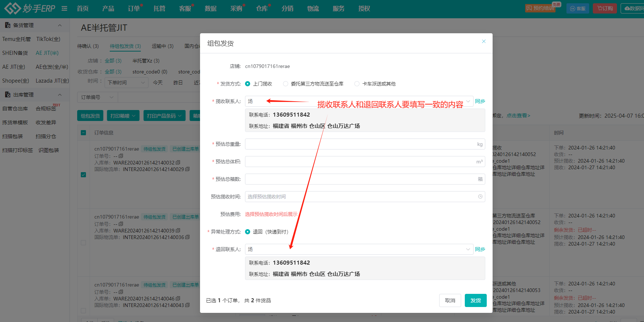This screenshot has height=322, width=644.
Task: Focus 预估总重量 input field
Action: pyautogui.click(x=365, y=144)
